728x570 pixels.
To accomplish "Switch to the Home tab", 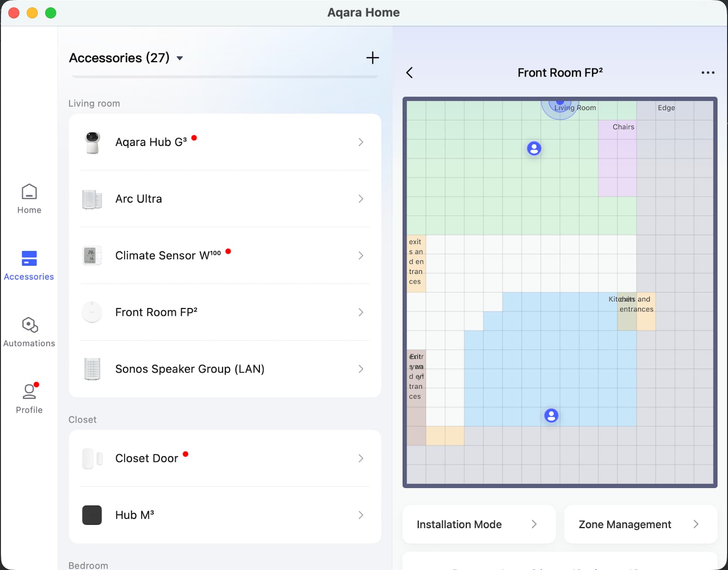I will click(x=29, y=199).
